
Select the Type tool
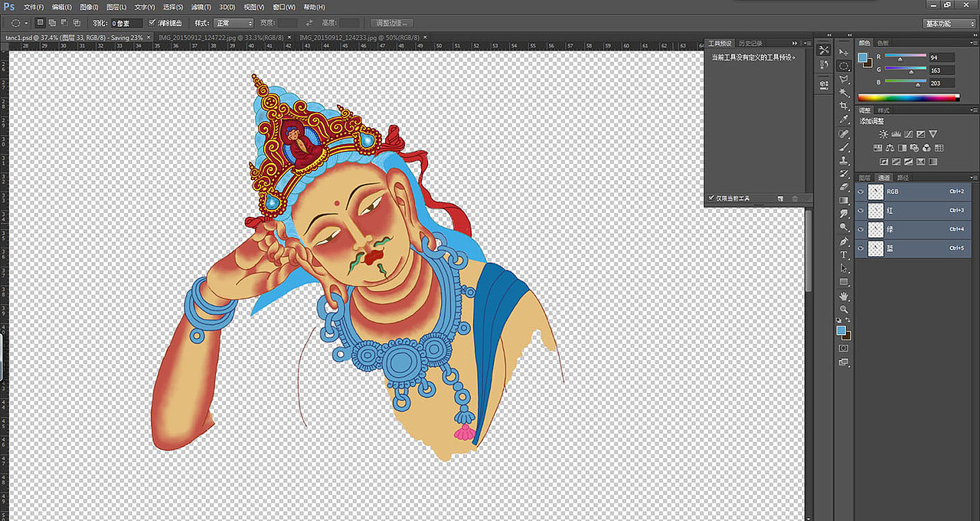(844, 255)
